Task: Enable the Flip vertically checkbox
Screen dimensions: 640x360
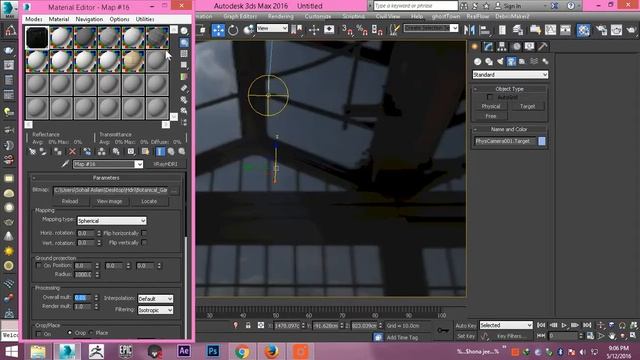Action: (144, 243)
